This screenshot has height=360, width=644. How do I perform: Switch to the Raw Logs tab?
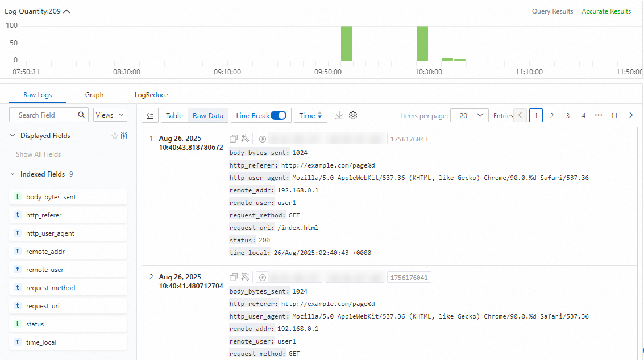[38, 95]
